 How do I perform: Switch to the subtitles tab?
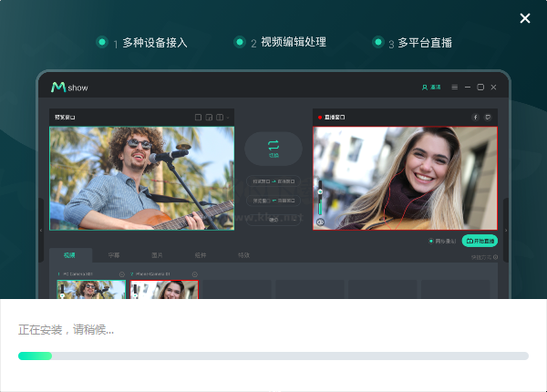pyautogui.click(x=114, y=255)
